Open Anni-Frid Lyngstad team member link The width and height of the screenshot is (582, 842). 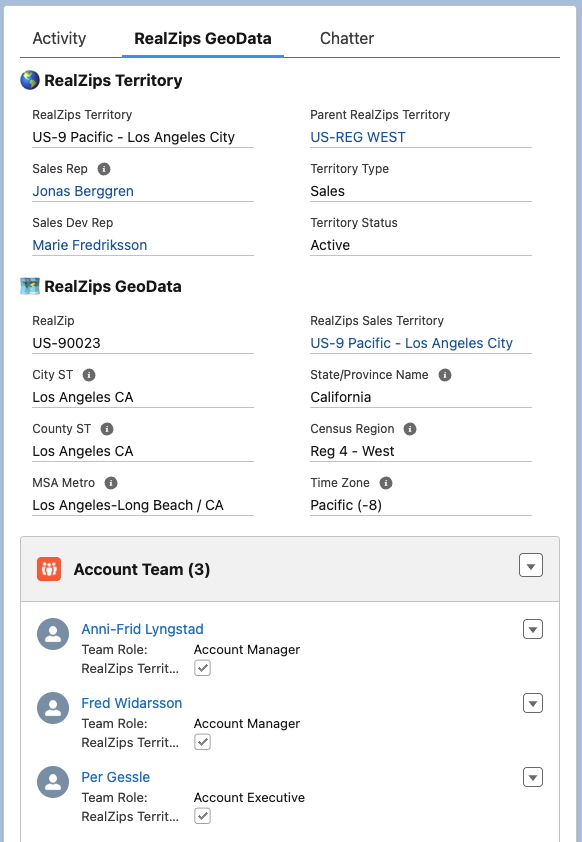point(142,629)
